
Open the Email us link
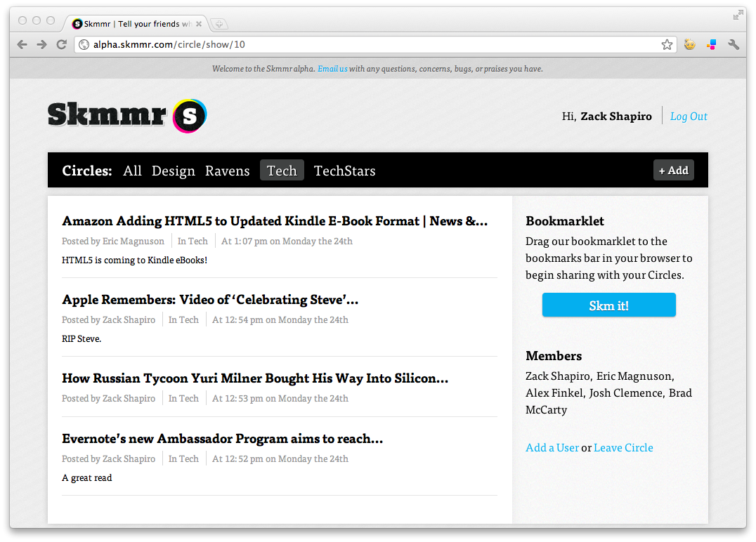[332, 69]
